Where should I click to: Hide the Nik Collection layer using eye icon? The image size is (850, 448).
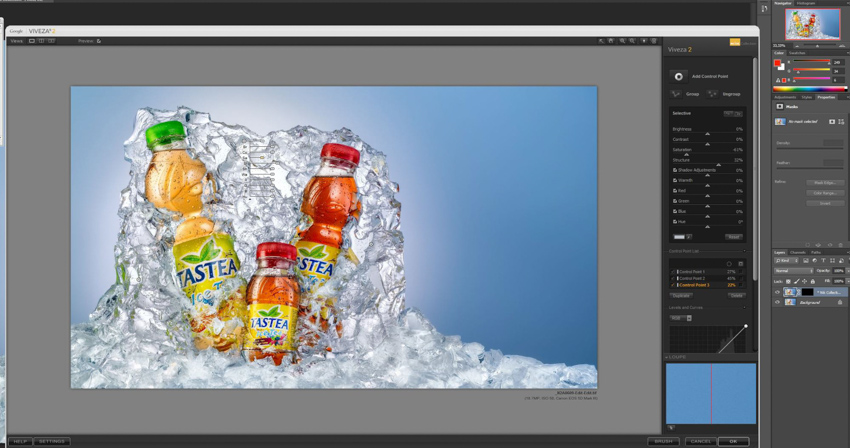click(x=777, y=292)
